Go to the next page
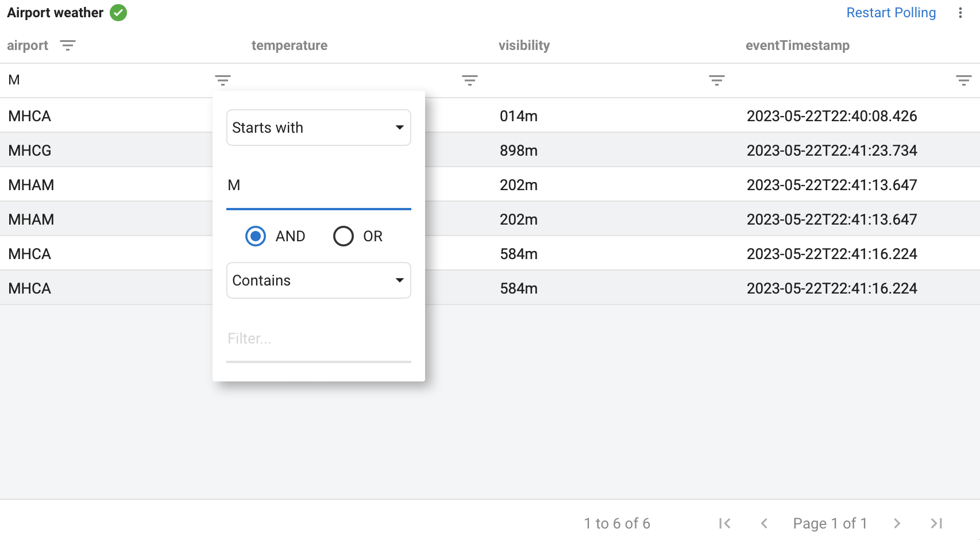Screen dimensions: 980x540 [897, 523]
